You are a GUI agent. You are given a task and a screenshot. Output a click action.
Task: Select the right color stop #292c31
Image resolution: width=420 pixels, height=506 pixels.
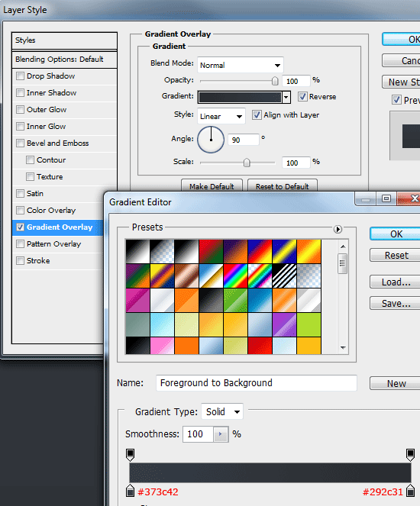click(x=411, y=490)
